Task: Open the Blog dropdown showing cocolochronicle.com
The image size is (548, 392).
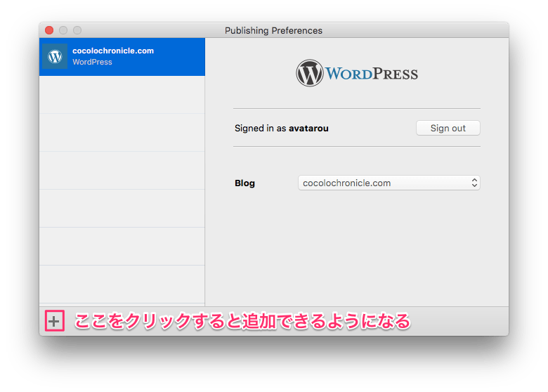Action: click(389, 183)
